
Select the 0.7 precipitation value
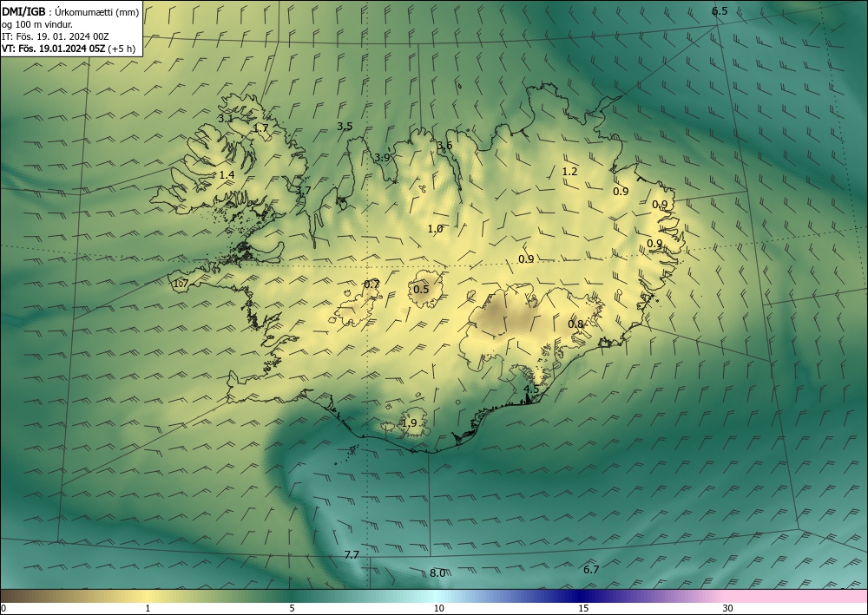(372, 285)
